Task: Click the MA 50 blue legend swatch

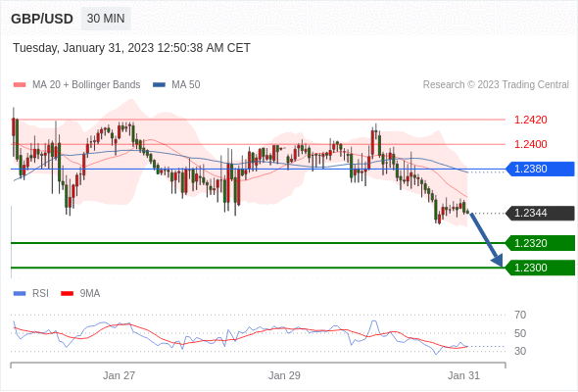Action: (159, 85)
